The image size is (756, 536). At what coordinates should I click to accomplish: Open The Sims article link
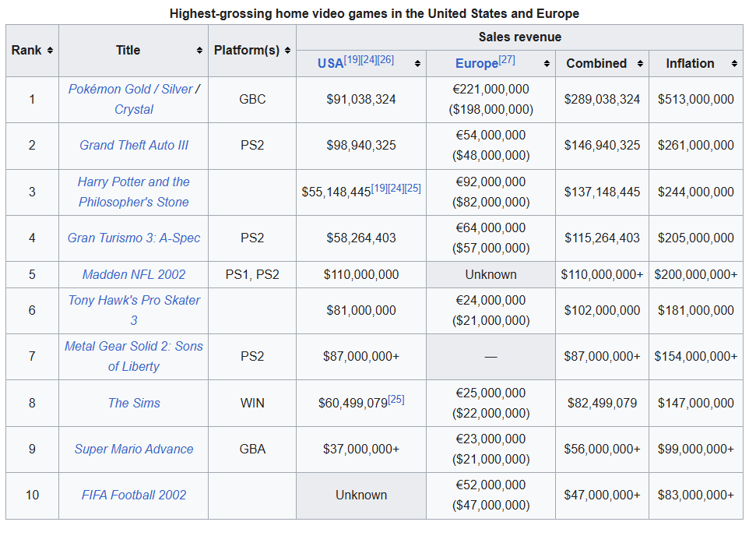[134, 403]
